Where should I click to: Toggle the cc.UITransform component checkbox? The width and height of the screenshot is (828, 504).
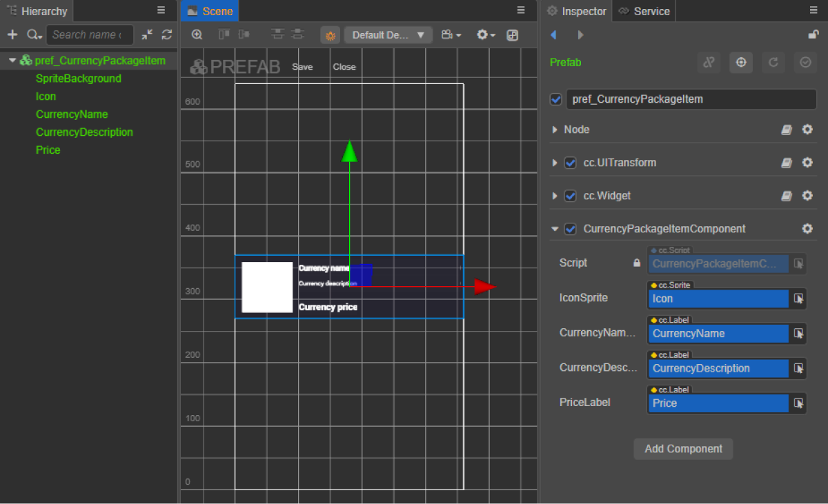[x=570, y=163]
